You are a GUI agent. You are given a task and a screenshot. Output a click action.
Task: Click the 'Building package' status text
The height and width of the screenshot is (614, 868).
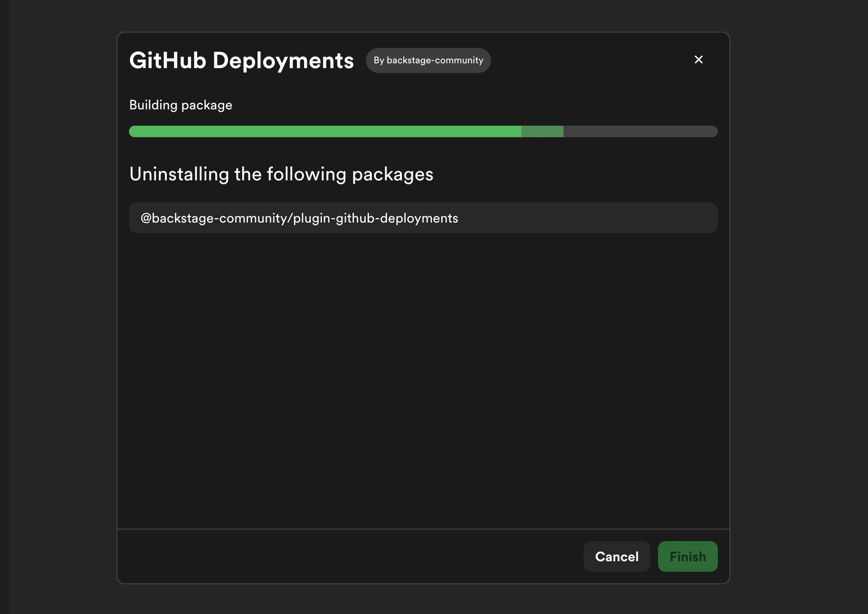[x=181, y=105]
